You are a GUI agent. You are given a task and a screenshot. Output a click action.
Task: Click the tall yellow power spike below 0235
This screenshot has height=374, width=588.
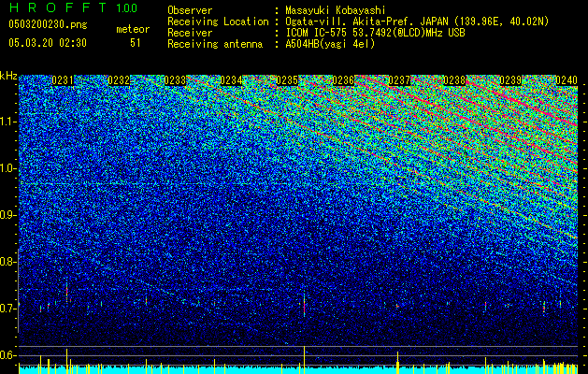pos(304,359)
